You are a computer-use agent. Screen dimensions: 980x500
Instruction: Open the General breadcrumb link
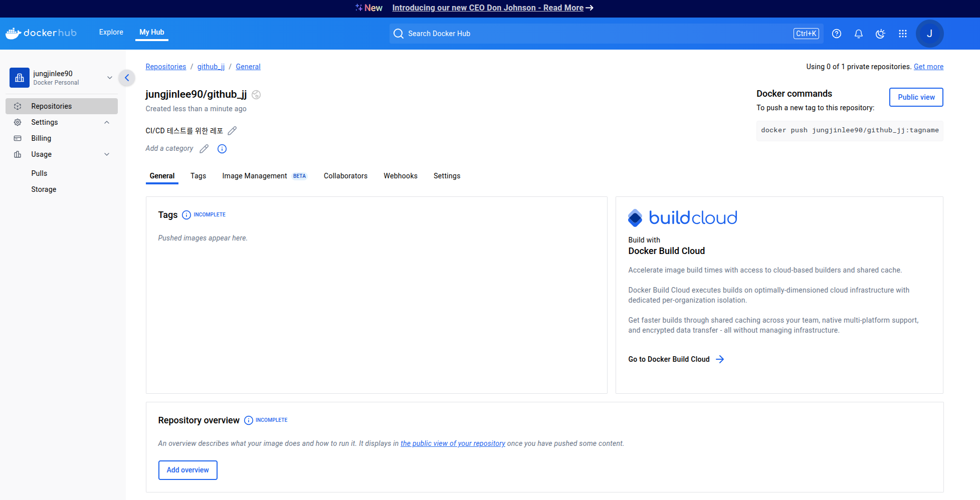pyautogui.click(x=248, y=67)
